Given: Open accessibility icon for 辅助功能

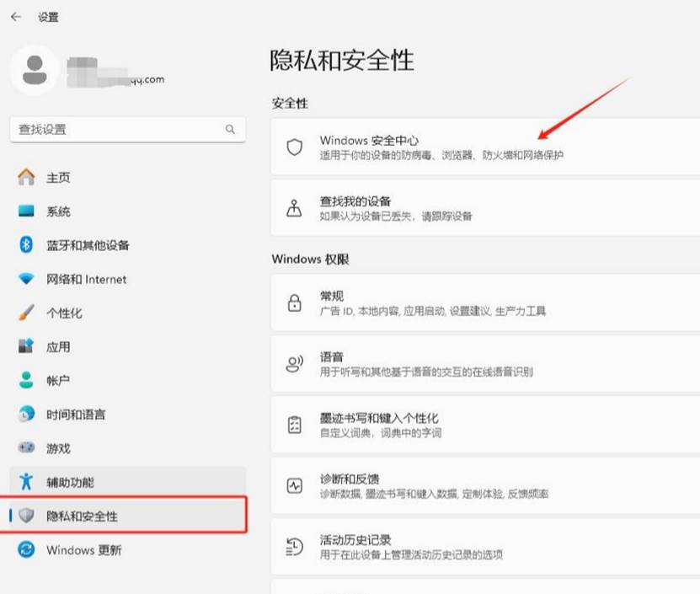Looking at the screenshot, I should click(26, 481).
